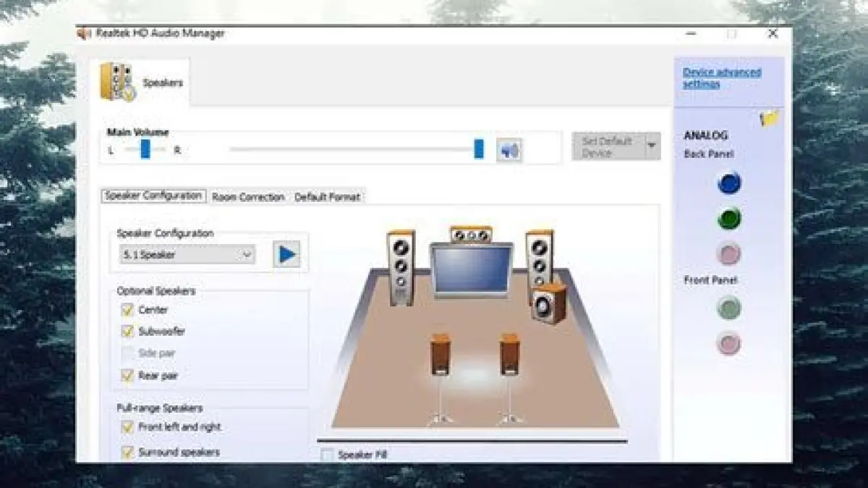
Task: Switch to the Room Correction tab
Action: [x=248, y=197]
